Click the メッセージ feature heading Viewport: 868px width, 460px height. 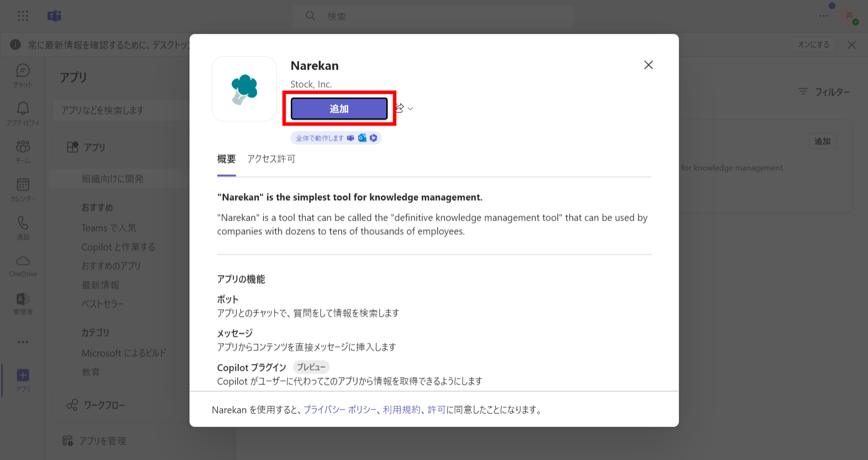[235, 333]
